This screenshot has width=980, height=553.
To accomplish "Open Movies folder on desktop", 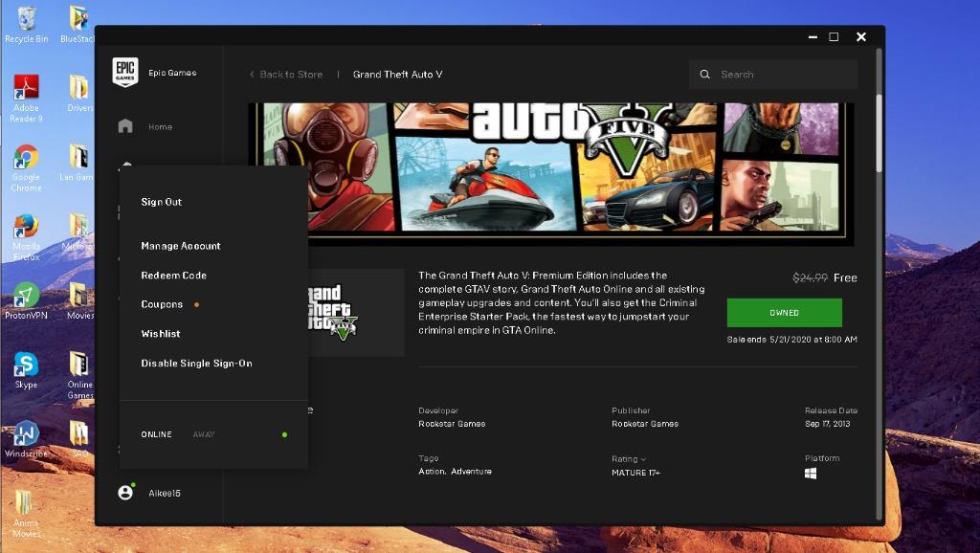I will 79,301.
